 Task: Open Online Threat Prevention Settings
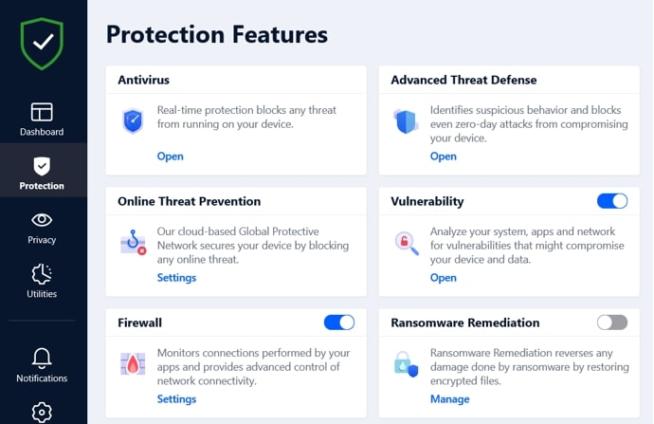(176, 278)
